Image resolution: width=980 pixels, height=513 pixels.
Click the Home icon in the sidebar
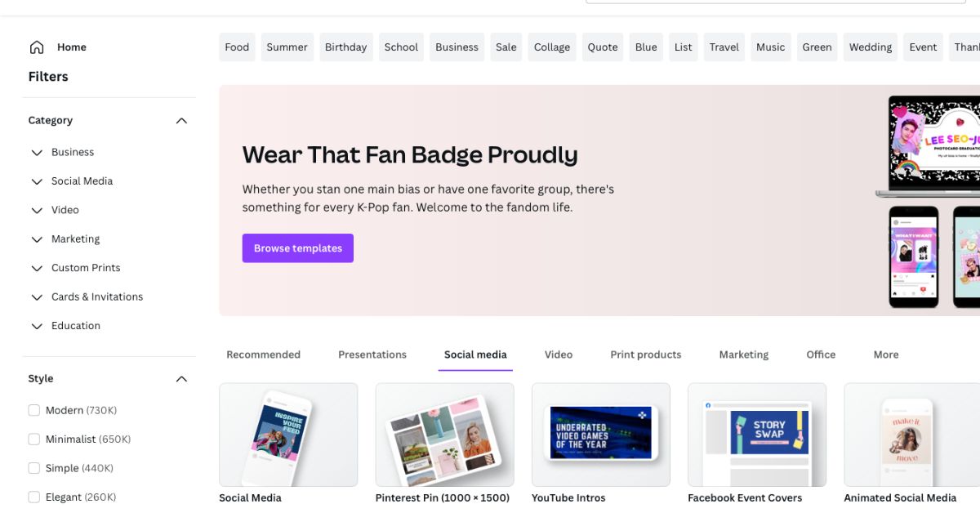click(38, 47)
